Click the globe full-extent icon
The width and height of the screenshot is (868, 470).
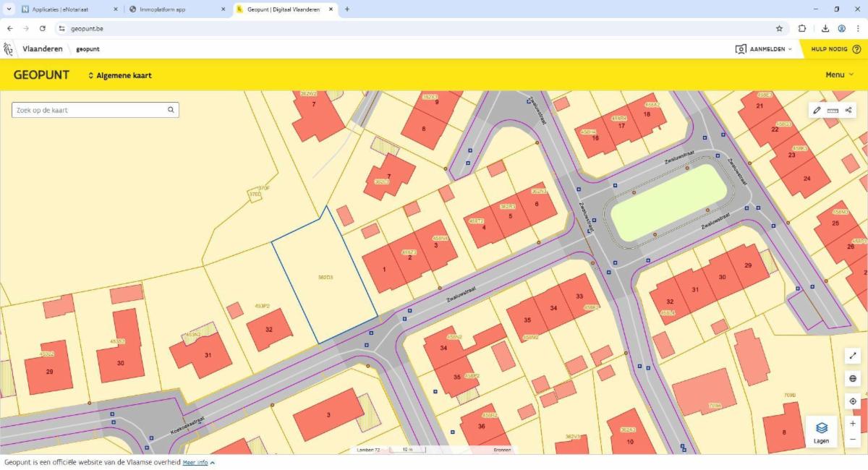coord(853,378)
